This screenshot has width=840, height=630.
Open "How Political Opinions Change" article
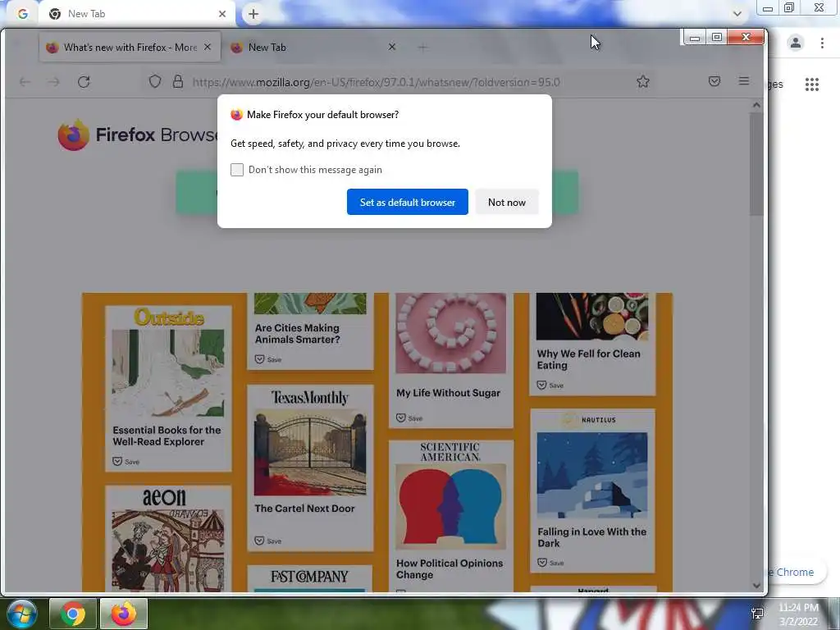[x=450, y=569]
